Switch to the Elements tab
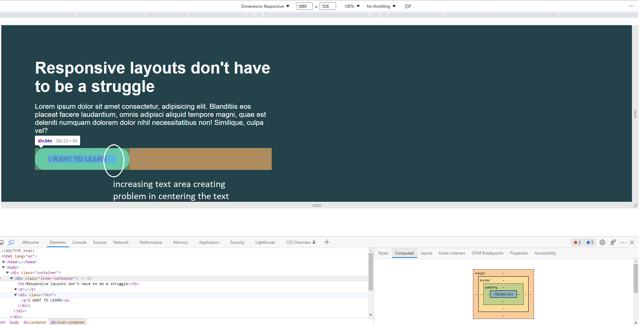 (58, 242)
